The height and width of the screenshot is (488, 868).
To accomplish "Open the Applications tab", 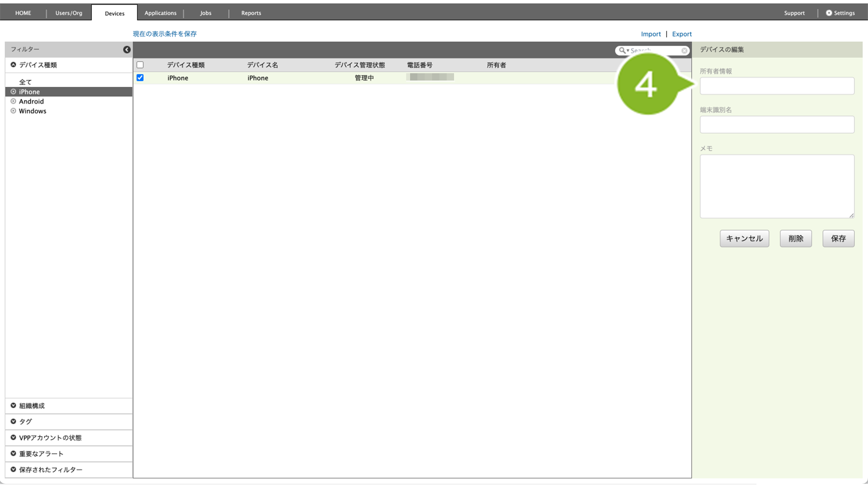I will click(x=160, y=13).
